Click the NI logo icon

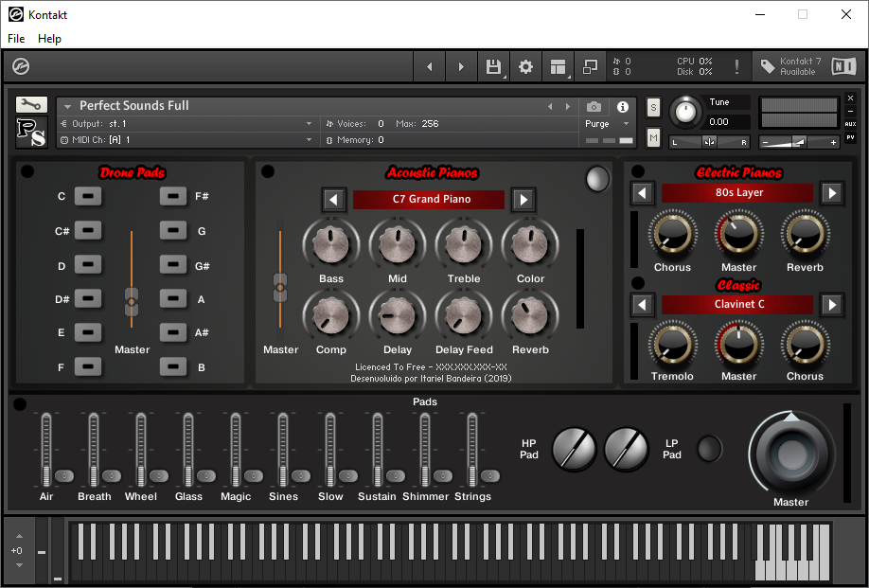(844, 66)
